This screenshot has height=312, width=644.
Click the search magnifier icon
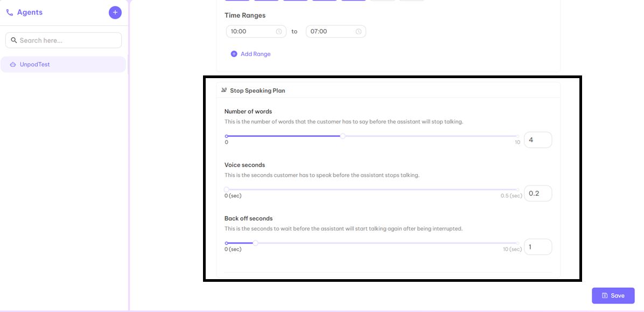13,40
